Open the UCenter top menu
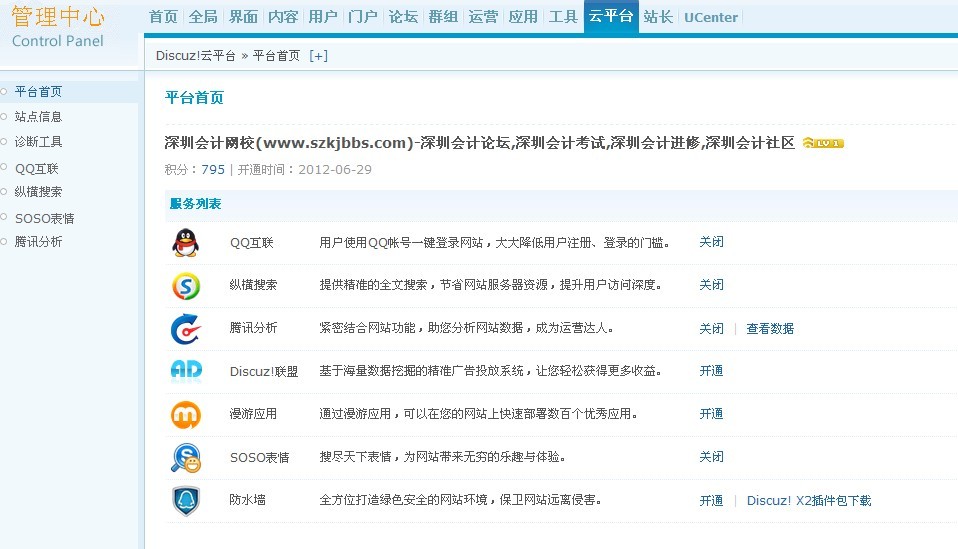Viewport: 958px width, 549px height. pyautogui.click(x=711, y=17)
